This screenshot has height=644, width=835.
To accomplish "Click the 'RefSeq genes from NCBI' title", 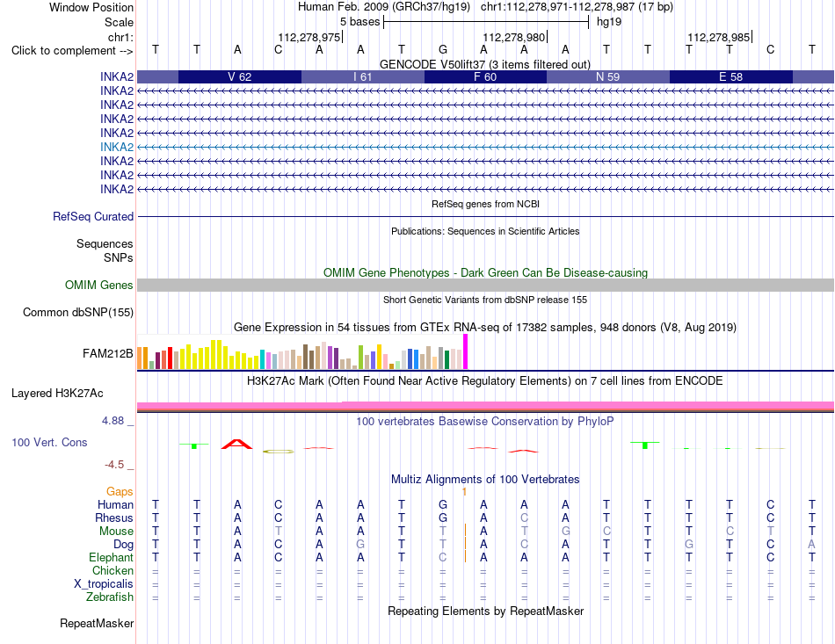I will pyautogui.click(x=486, y=204).
